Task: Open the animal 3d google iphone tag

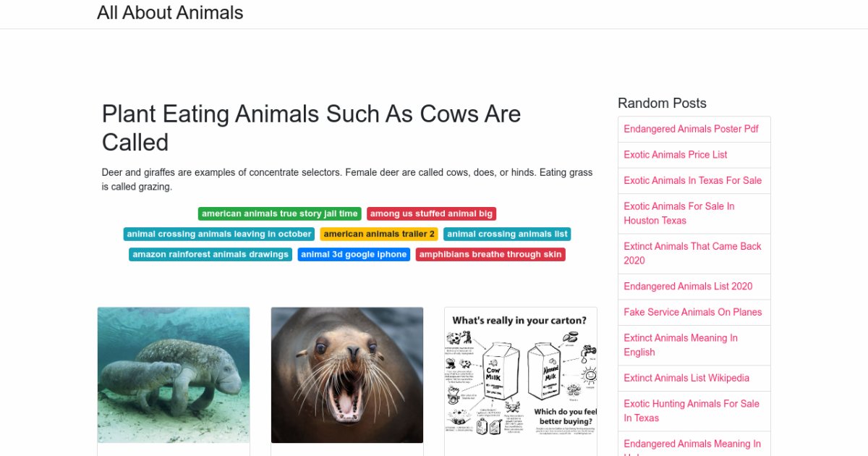Action: point(354,254)
